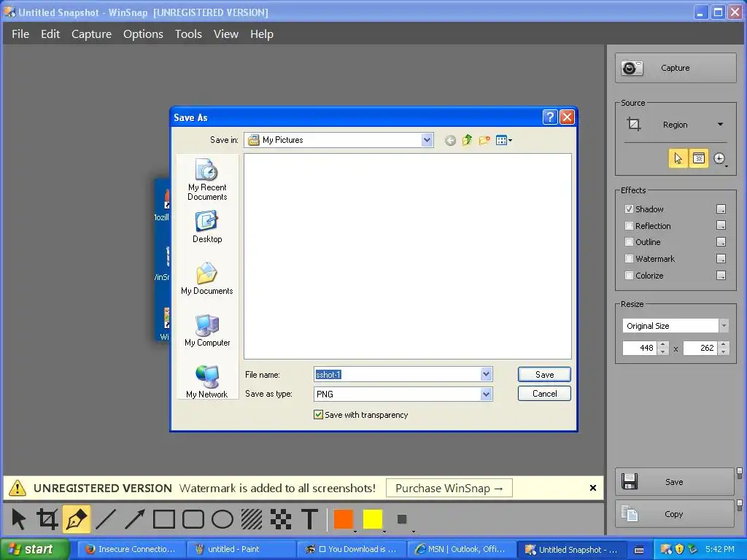
Task: Click Save button in WinSnap right panel
Action: [x=675, y=482]
